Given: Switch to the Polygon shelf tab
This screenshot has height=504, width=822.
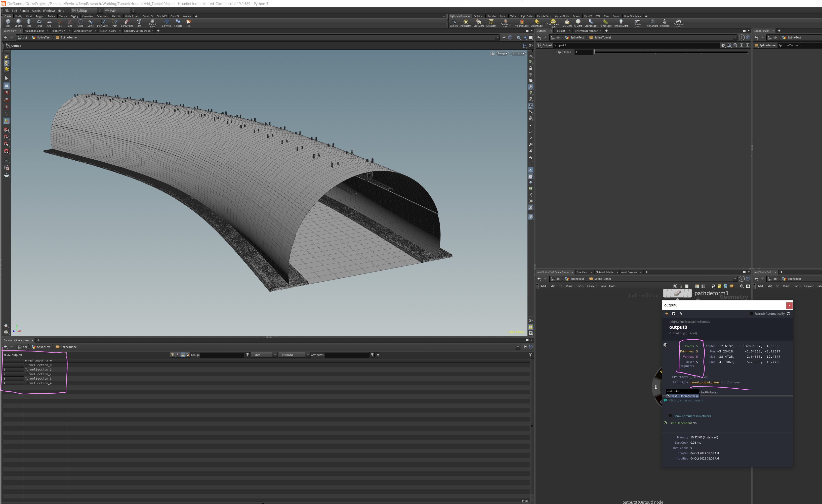Looking at the screenshot, I should tap(40, 16).
